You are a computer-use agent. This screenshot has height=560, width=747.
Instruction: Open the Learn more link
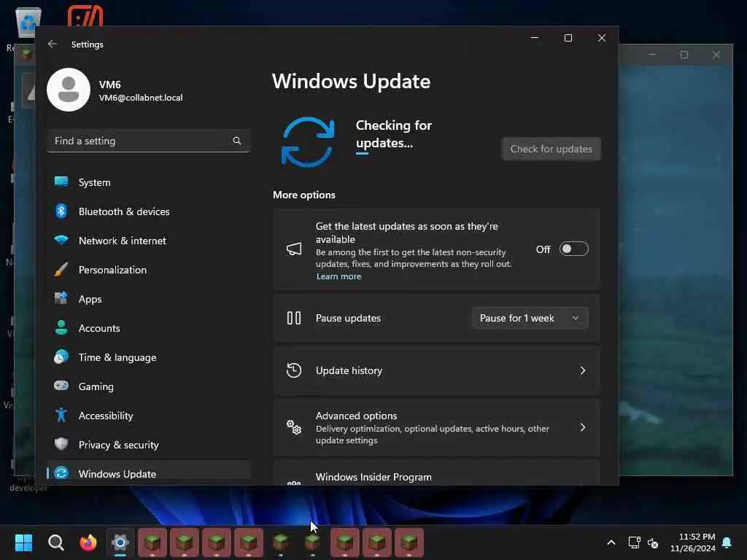click(338, 276)
